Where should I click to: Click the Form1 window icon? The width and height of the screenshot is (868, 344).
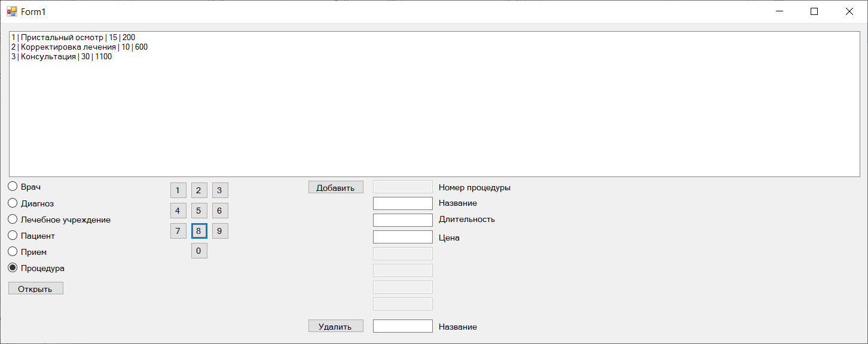(x=12, y=11)
